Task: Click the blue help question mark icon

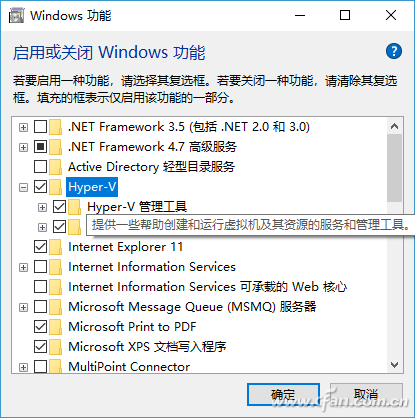Action: tap(394, 51)
